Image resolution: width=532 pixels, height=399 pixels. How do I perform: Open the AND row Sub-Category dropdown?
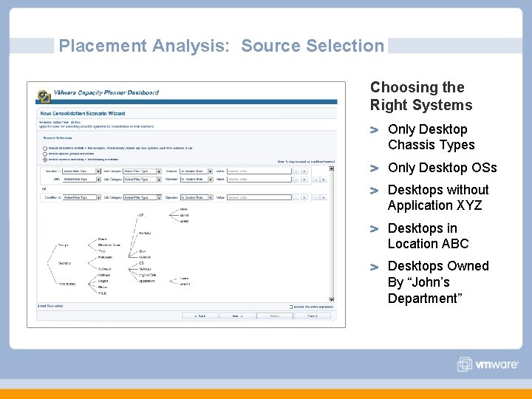(142, 179)
